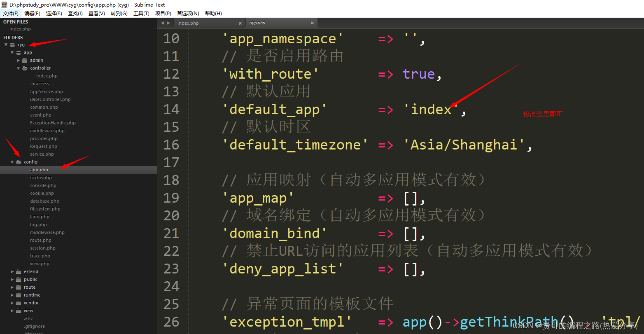Image resolution: width=644 pixels, height=334 pixels.
Task: Open provider.php in the sidebar
Action: [x=44, y=139]
